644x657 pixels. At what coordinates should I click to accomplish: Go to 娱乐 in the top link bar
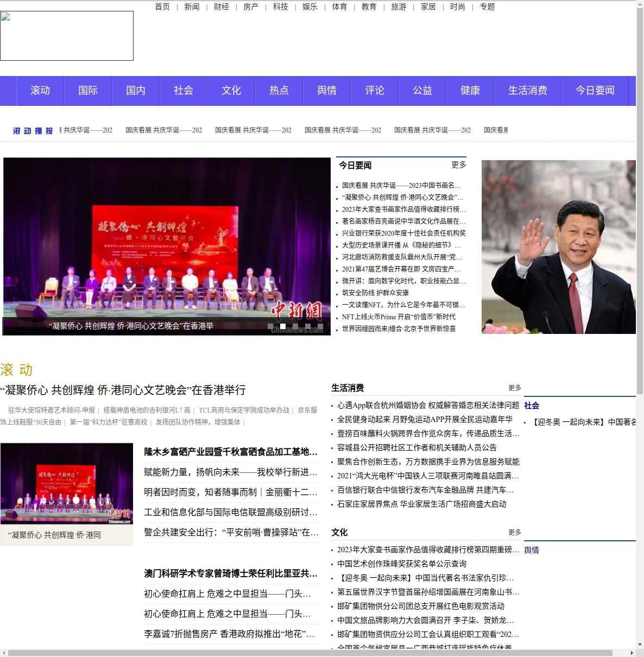click(x=310, y=7)
